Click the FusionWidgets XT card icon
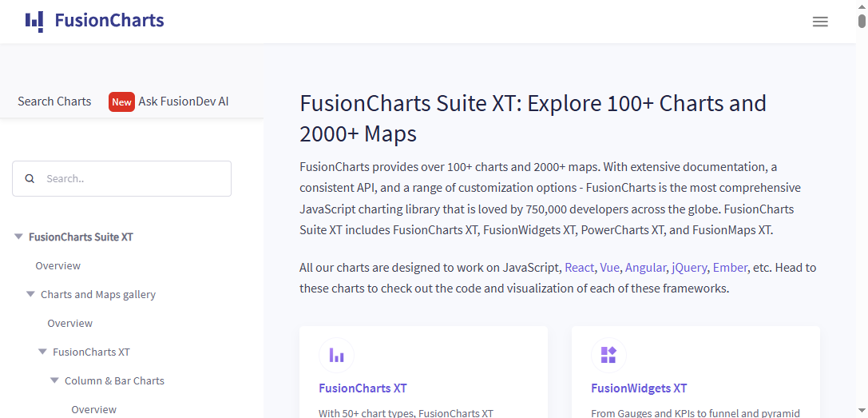The image size is (868, 418). (609, 355)
